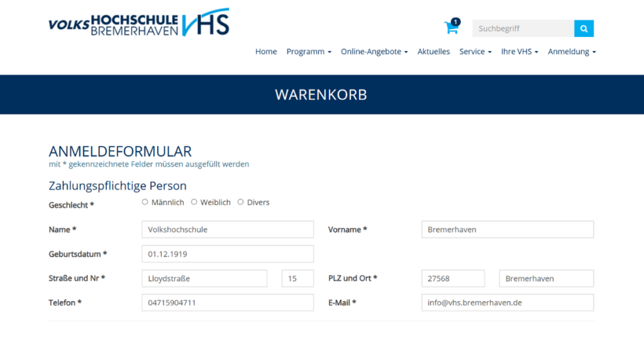Open the Service dropdown menu
This screenshot has height=349, width=644.
pyautogui.click(x=475, y=52)
